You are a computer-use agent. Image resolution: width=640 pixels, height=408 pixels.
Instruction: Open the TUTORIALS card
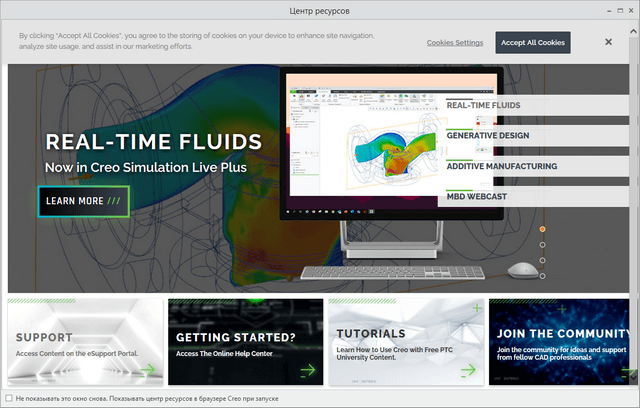coord(406,342)
